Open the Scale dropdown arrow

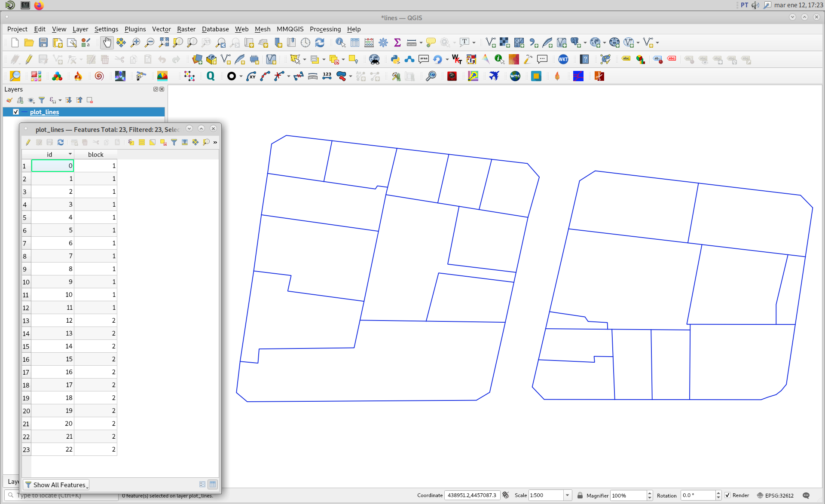(x=567, y=495)
